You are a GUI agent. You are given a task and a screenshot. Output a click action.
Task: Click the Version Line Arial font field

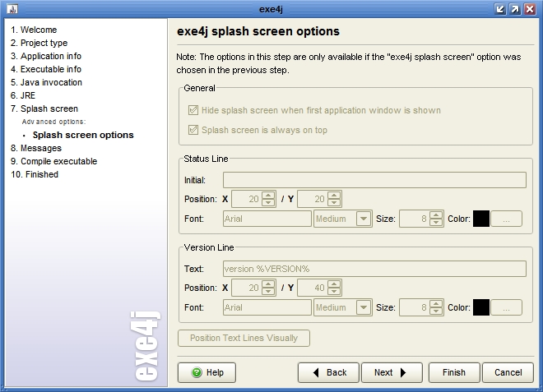pyautogui.click(x=267, y=307)
